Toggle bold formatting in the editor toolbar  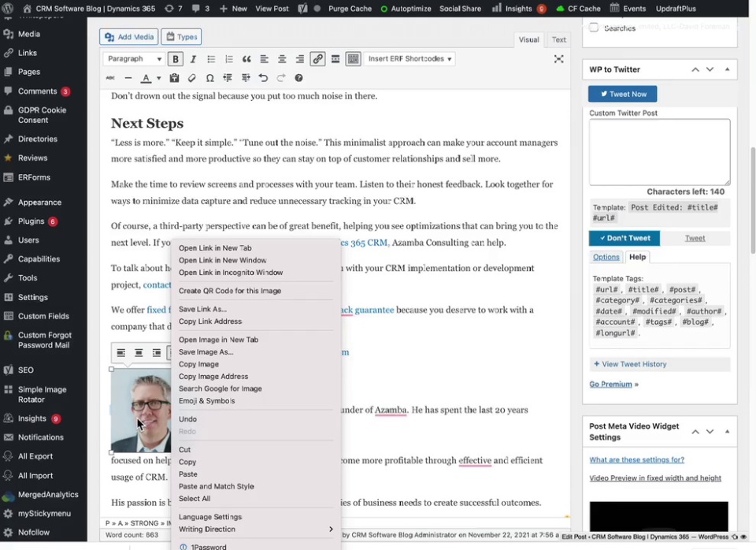pyautogui.click(x=176, y=59)
